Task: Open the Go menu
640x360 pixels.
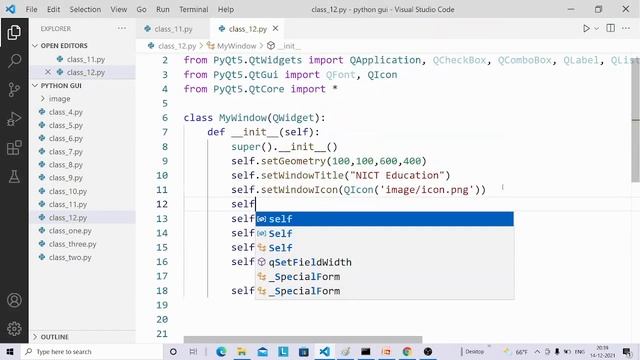Action: 141,9
